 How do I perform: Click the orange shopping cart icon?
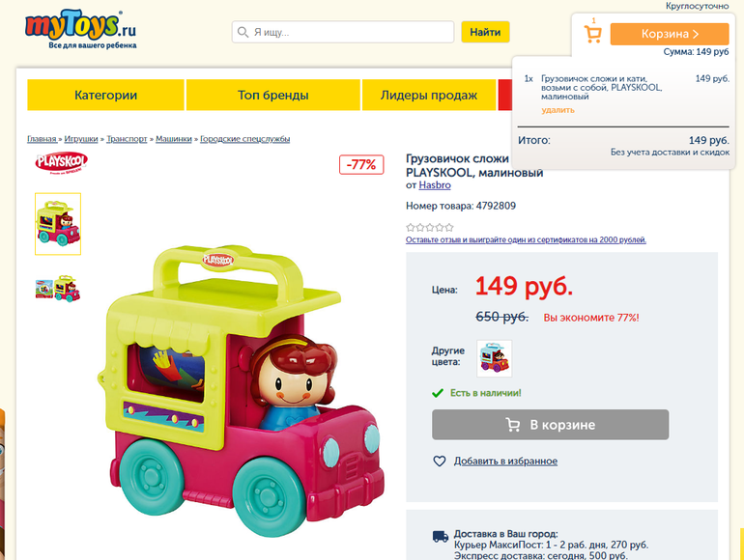pyautogui.click(x=592, y=34)
